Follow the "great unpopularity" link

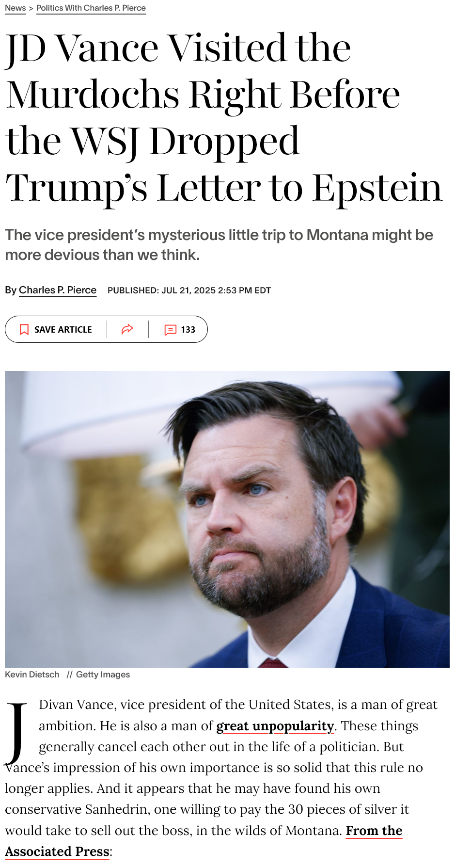click(x=275, y=726)
